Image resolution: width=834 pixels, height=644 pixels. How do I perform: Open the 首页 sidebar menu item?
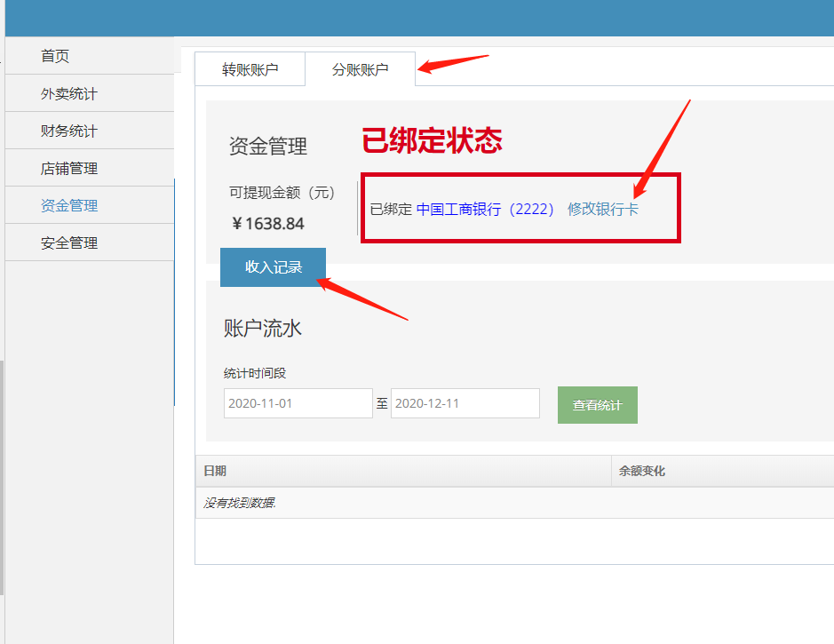click(55, 56)
